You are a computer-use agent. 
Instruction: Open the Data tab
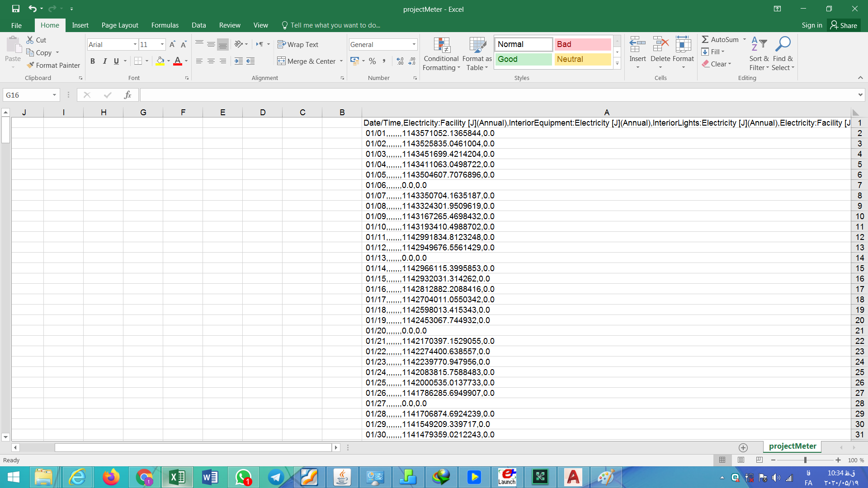coord(198,25)
